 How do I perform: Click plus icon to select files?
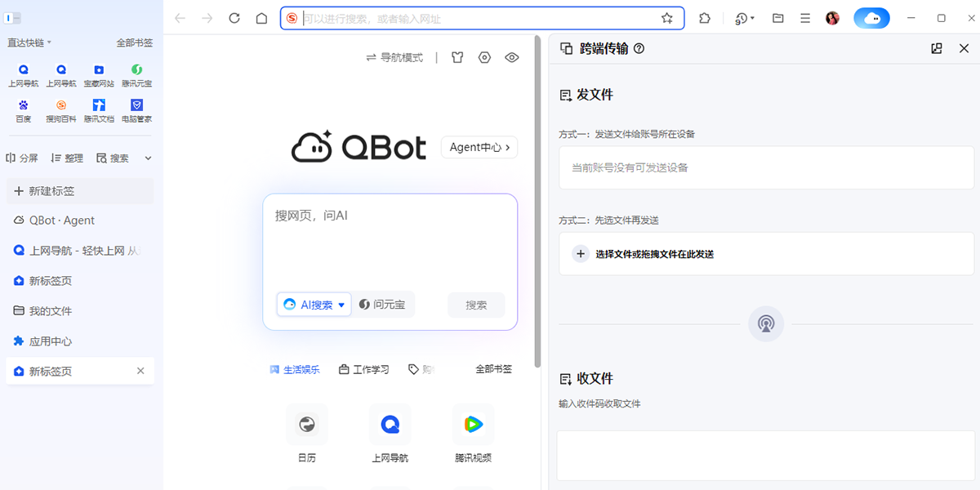point(581,254)
